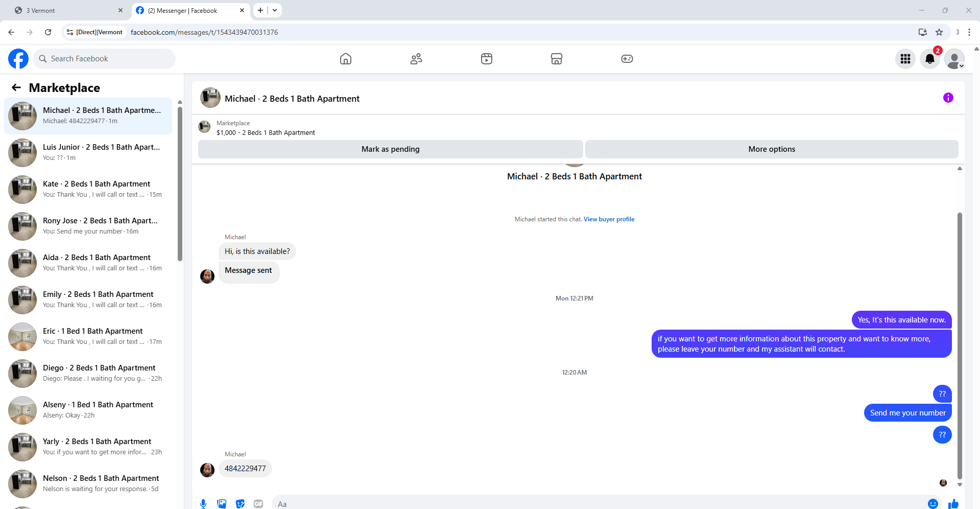Open Michael's conversation in chat list
Viewport: 980px width, 509px height.
[88, 116]
